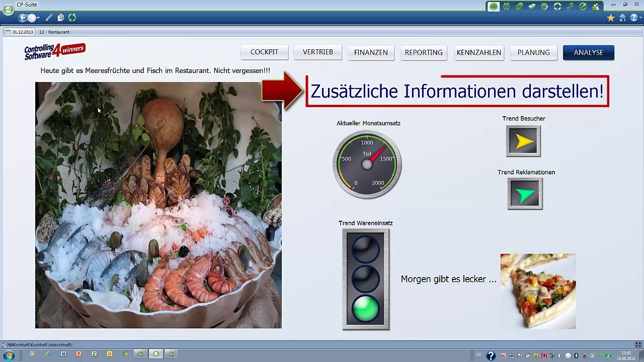Select the ANALYSE section button
The height and width of the screenshot is (362, 644).
point(589,52)
